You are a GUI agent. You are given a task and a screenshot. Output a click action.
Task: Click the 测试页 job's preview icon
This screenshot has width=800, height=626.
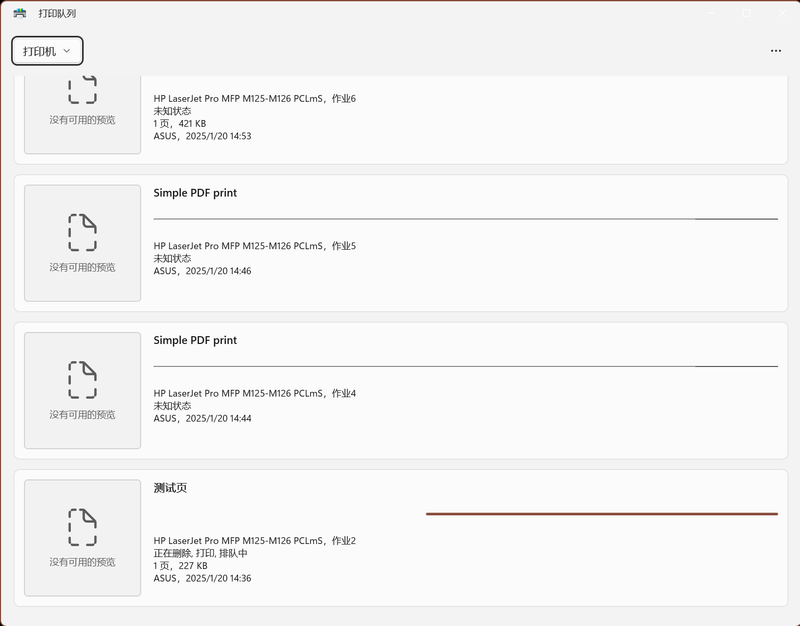(82, 526)
